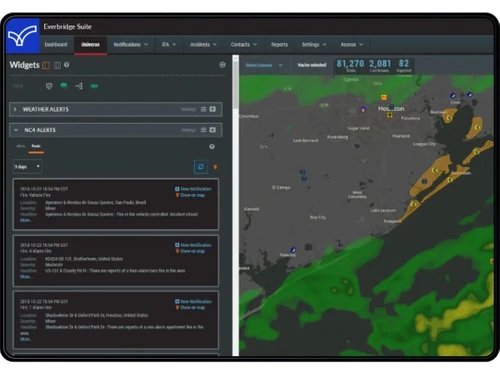
Task: Pop out the NC4 Alerts widget
Action: 212,130
